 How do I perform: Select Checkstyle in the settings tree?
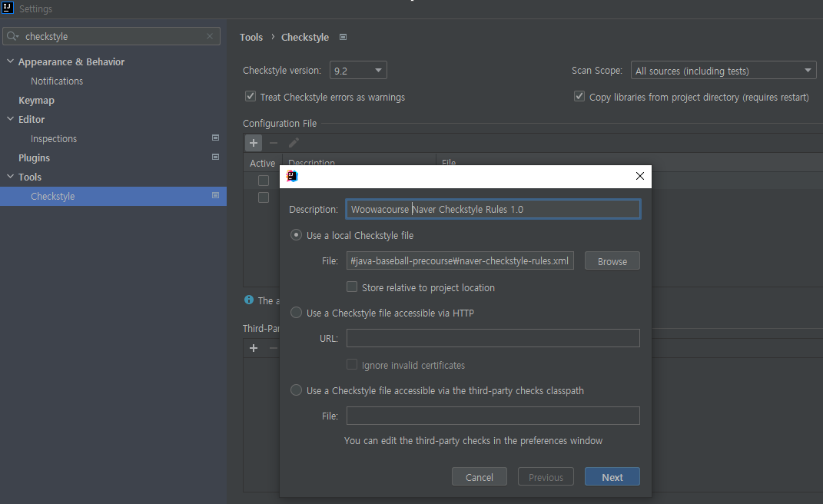tap(114, 197)
